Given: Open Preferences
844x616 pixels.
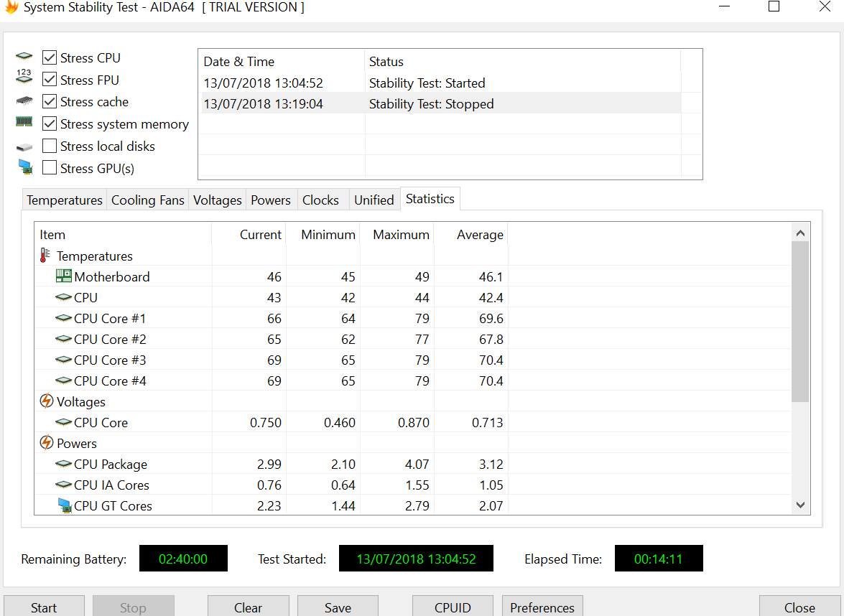Looking at the screenshot, I should [x=542, y=607].
